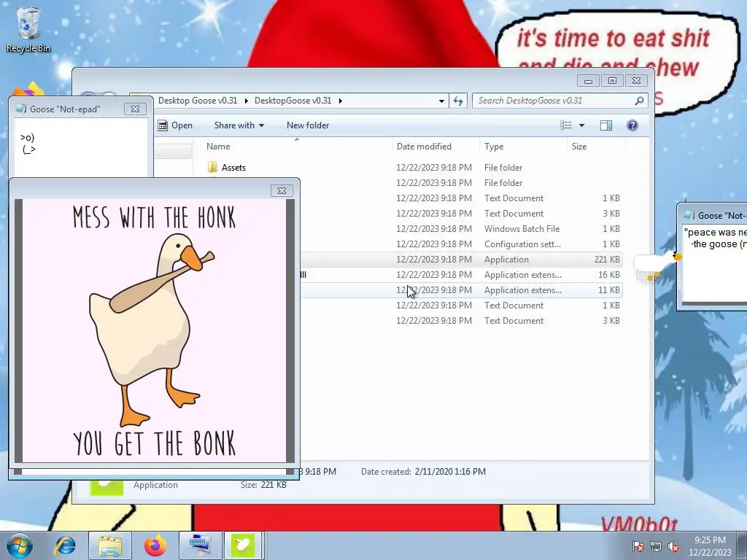747x560 pixels.
Task: Open Explorer Help question mark icon
Action: pos(632,125)
